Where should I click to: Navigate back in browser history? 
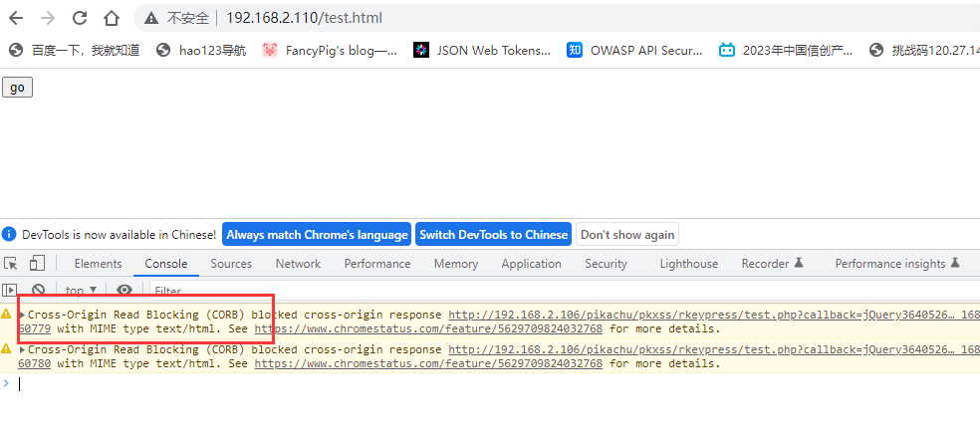point(16,18)
